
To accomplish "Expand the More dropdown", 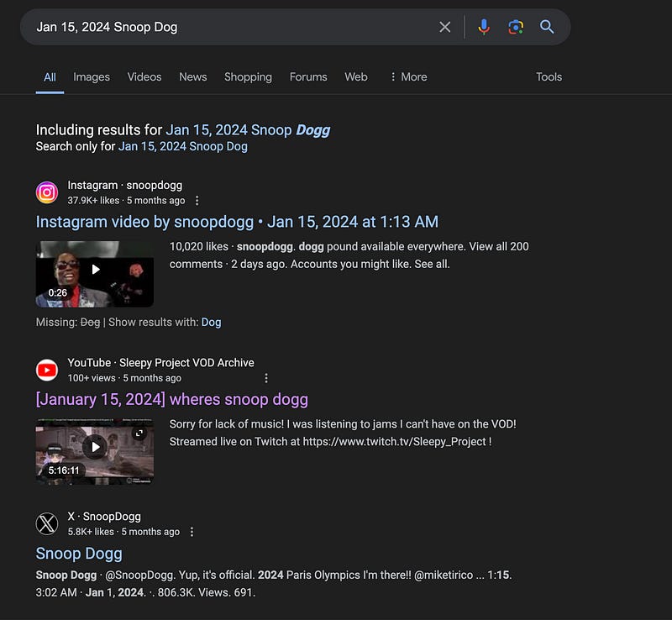I will [x=408, y=77].
